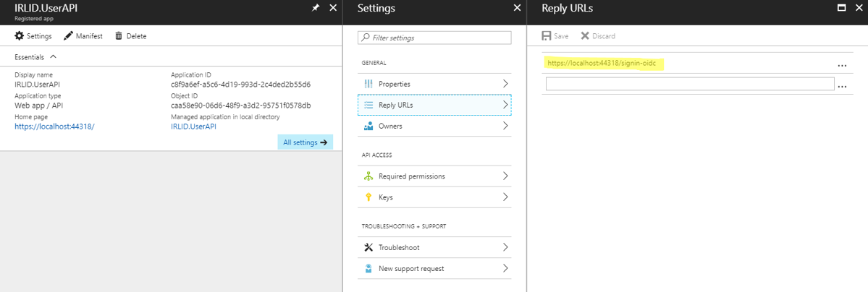Open the Owners settings item
The width and height of the screenshot is (868, 292).
434,126
